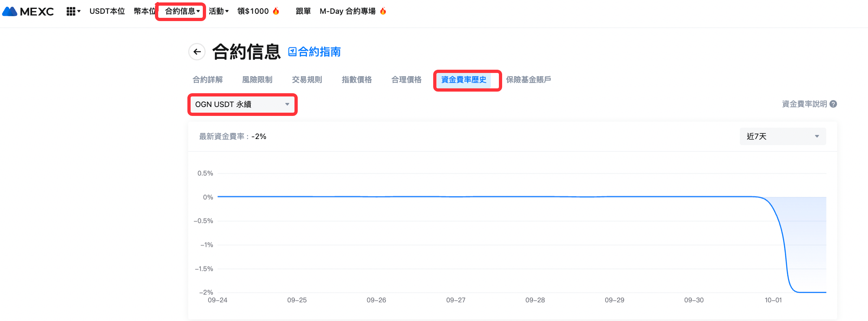Click the fire icon beside 領$1000
Image resolution: width=868 pixels, height=321 pixels.
[x=276, y=11]
